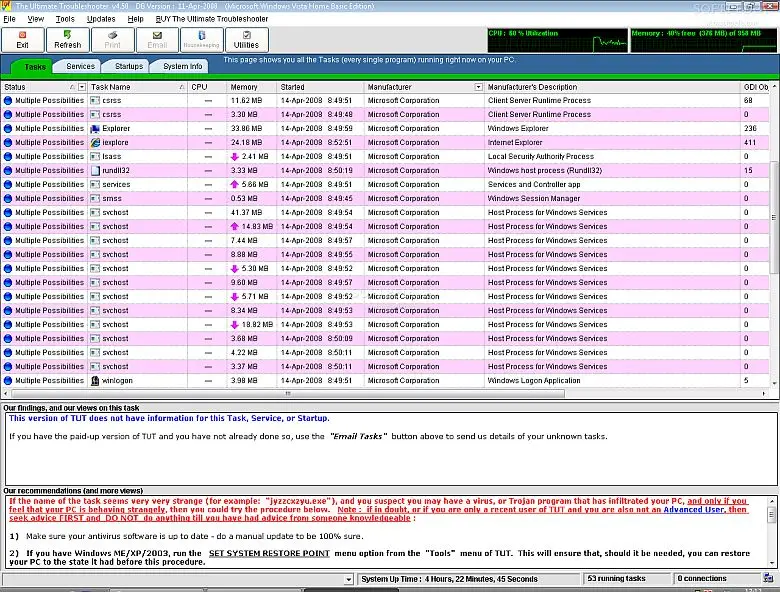This screenshot has width=780, height=592.
Task: Click the Memory free graph
Action: (703, 40)
